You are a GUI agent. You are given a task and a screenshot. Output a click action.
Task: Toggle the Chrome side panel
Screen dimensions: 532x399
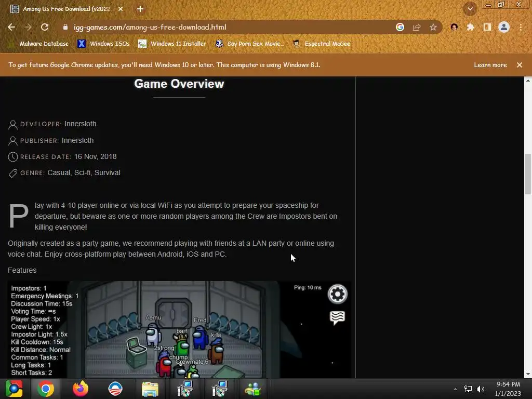coord(487,27)
